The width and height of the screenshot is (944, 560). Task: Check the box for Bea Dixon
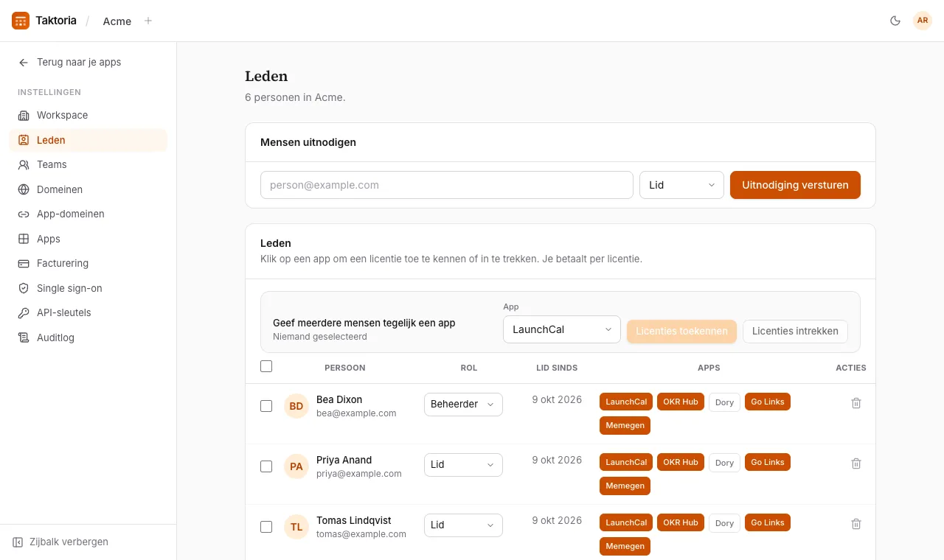[x=266, y=406]
